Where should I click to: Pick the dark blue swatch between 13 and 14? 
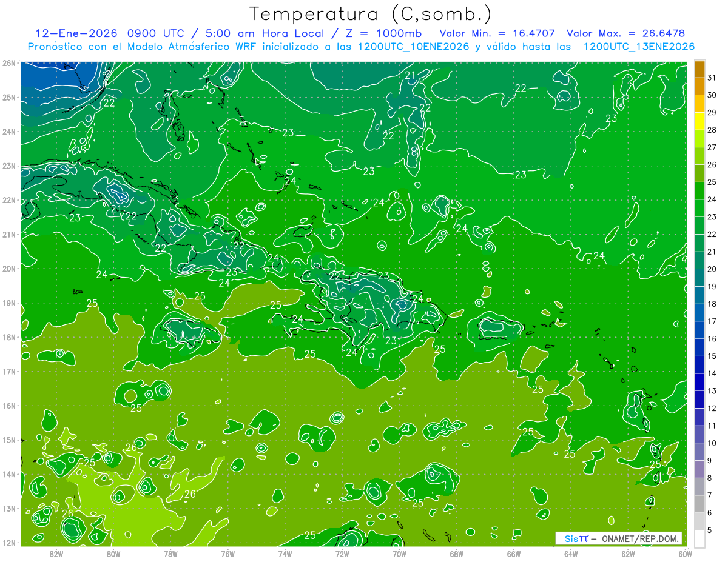[699, 382]
